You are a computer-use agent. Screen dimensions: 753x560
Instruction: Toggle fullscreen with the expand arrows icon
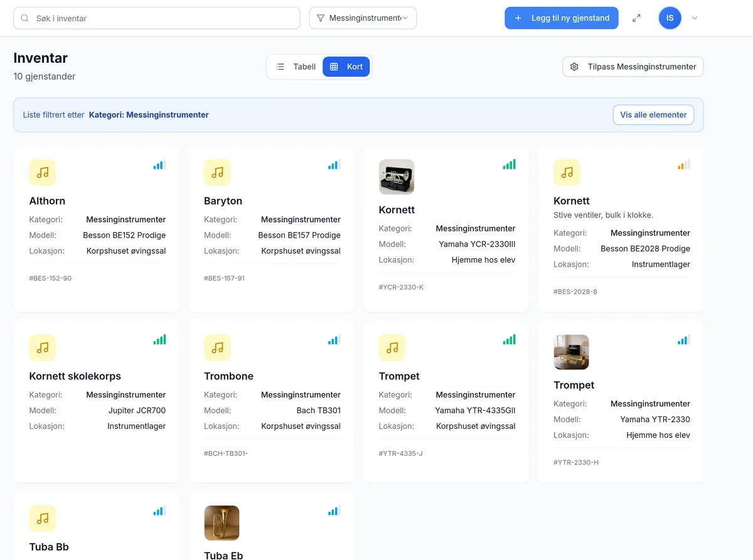tap(636, 18)
